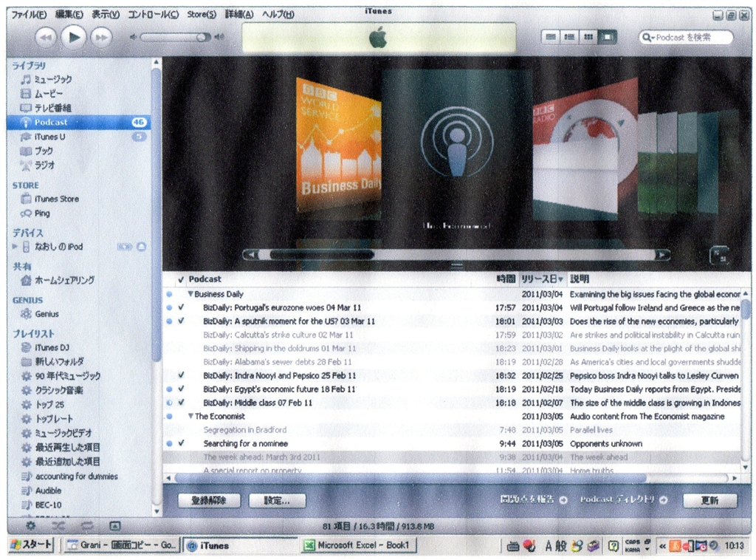Image resolution: width=756 pixels, height=560 pixels.
Task: Uncheck Portugal's eurozone woes episode
Action: coord(182,307)
